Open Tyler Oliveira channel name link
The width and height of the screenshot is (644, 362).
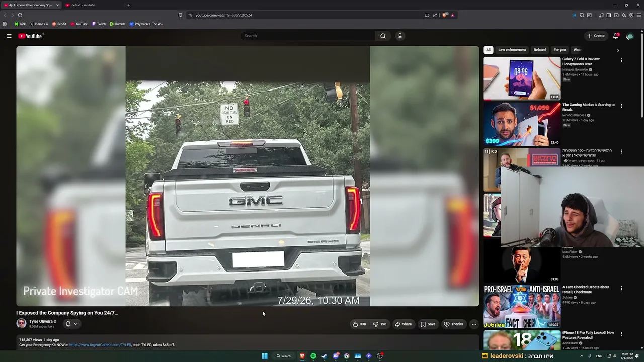(41, 321)
